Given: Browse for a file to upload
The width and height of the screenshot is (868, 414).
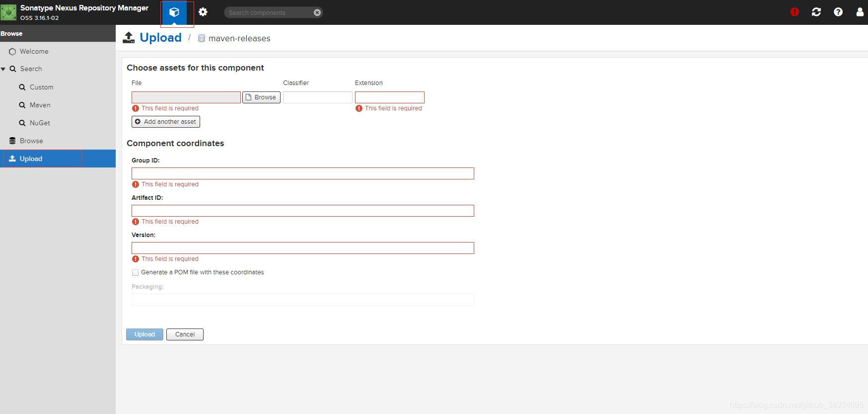Looking at the screenshot, I should [261, 97].
